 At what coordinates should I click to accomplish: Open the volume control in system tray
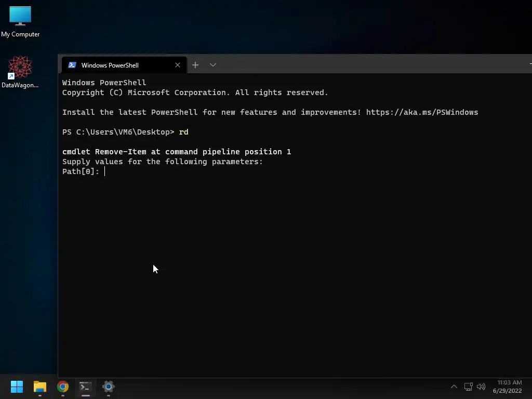(x=481, y=387)
